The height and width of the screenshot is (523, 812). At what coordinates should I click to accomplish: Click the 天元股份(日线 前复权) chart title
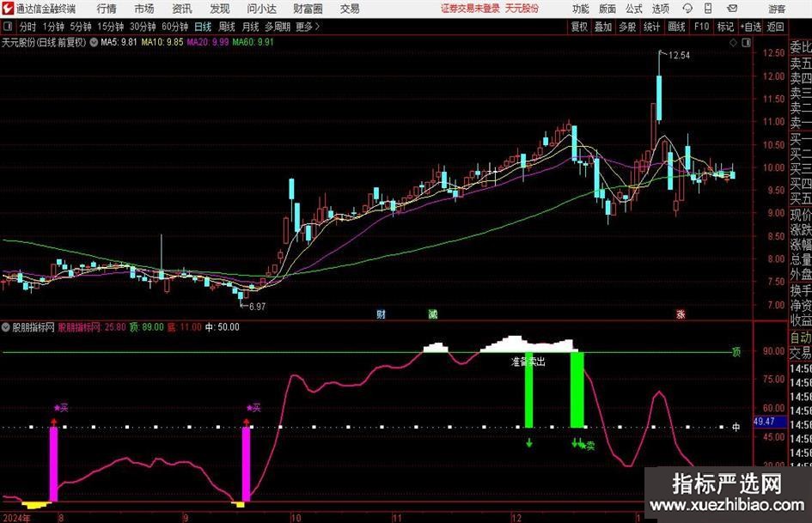click(x=44, y=42)
